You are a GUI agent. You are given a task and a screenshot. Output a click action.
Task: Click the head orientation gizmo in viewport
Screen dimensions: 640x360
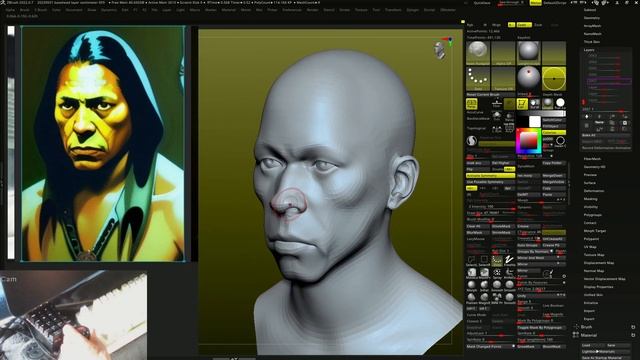click(440, 51)
